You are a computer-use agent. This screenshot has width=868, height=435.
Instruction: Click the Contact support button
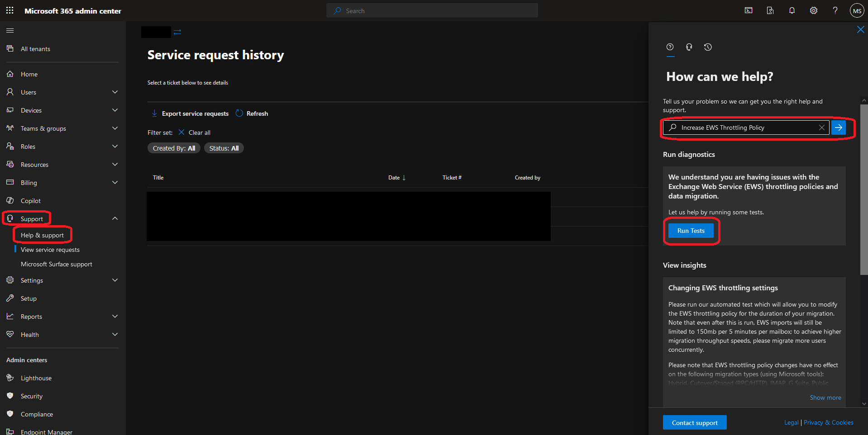click(x=694, y=423)
